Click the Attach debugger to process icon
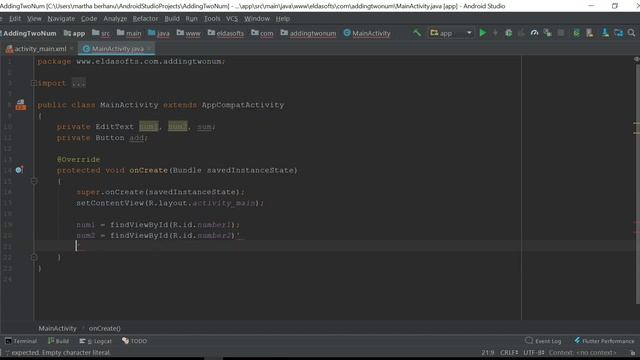640x360 pixels. [x=547, y=33]
